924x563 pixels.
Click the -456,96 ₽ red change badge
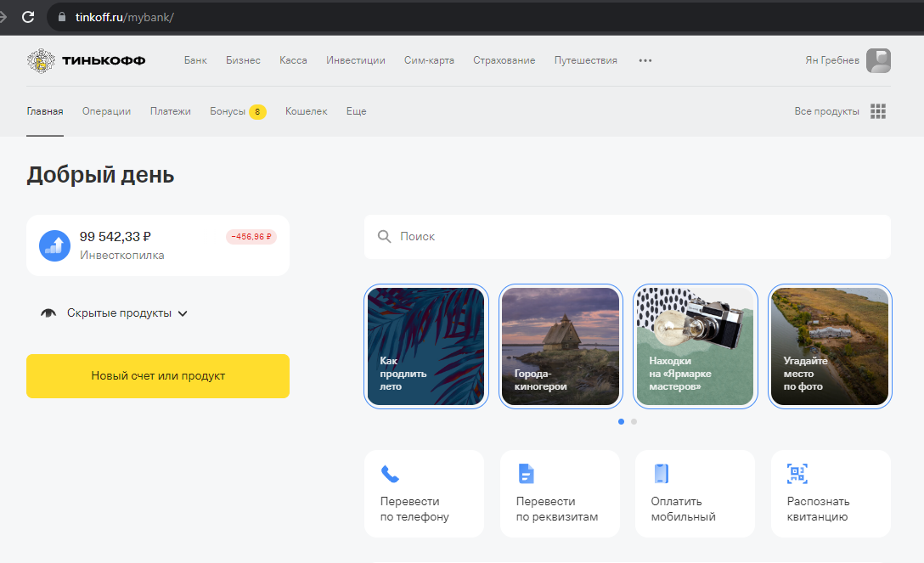251,237
